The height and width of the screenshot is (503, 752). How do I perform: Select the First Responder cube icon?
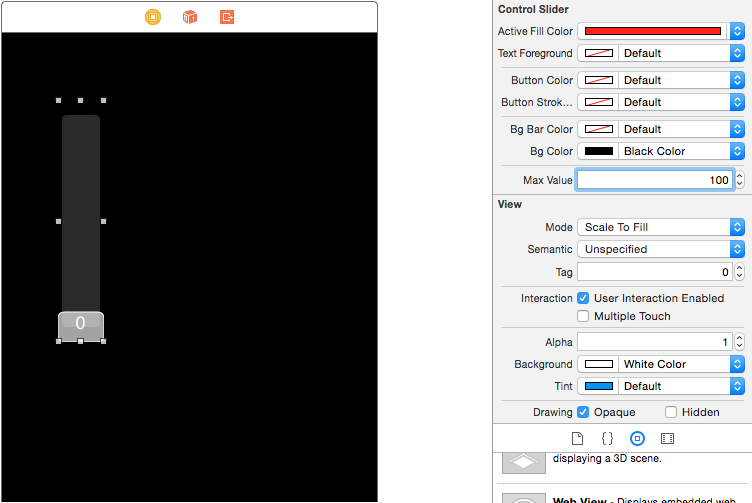[x=190, y=17]
